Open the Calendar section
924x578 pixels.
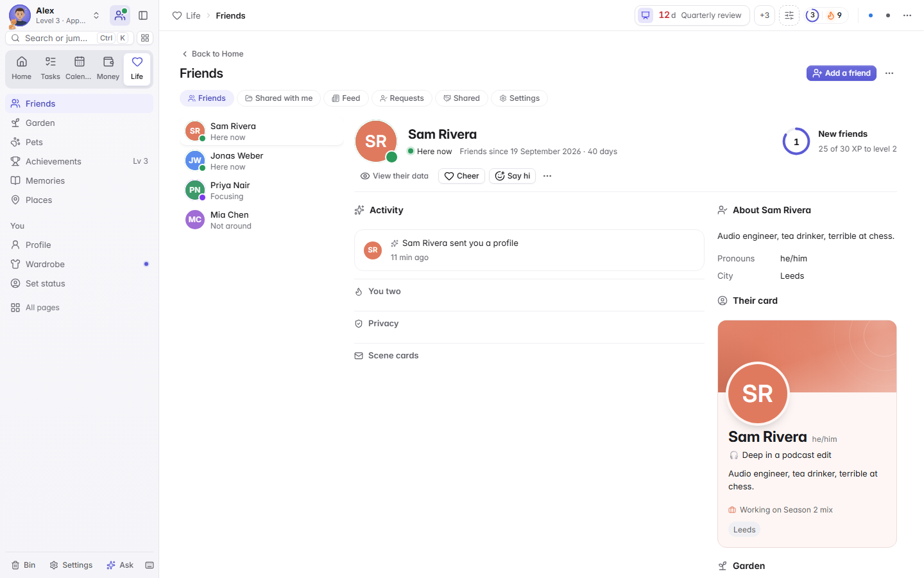(79, 69)
